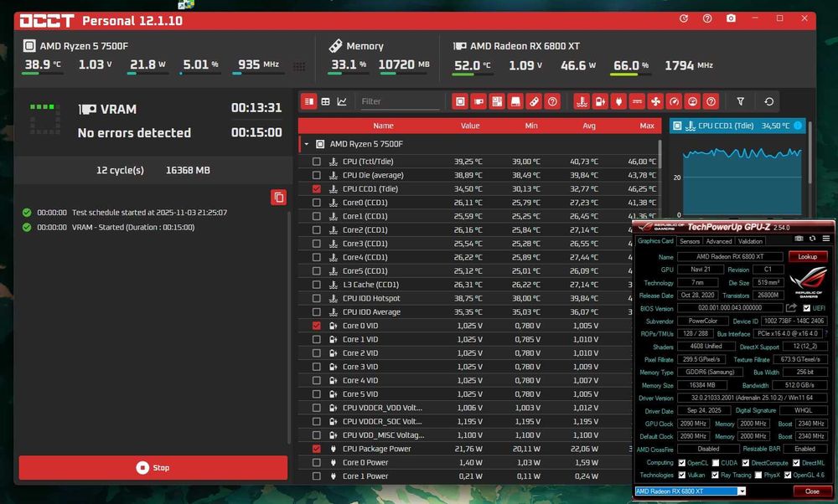
Task: Toggle the memory stick sensor filter icon
Action: tap(534, 101)
